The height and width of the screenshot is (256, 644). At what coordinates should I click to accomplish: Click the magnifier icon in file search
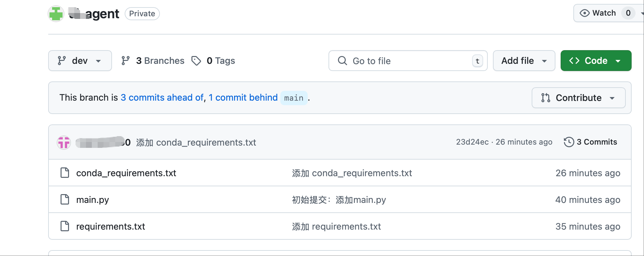(x=342, y=61)
